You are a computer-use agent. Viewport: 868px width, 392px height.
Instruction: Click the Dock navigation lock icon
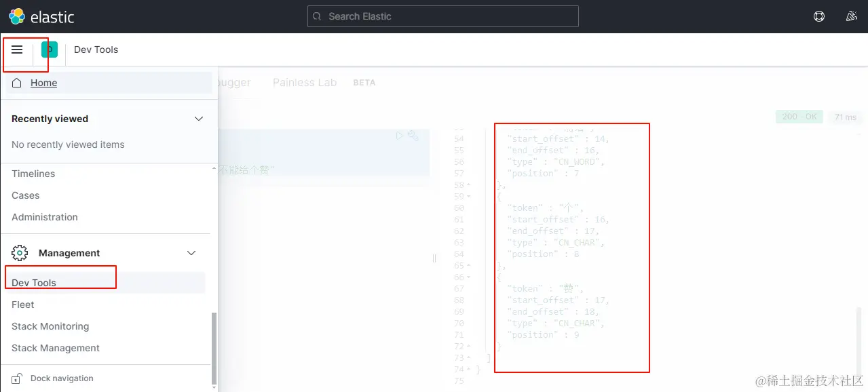[x=17, y=378]
